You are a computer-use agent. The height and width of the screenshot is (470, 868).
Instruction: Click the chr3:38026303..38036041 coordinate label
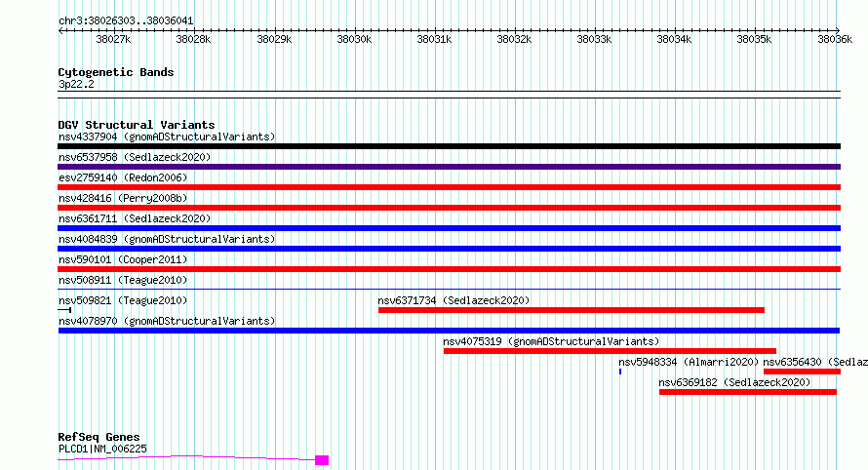tap(126, 21)
